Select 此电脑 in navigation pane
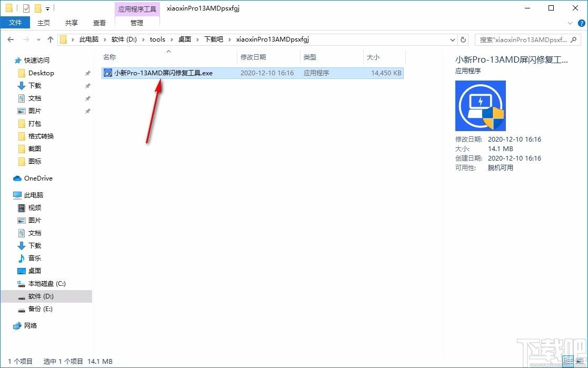This screenshot has height=368, width=588. point(33,195)
